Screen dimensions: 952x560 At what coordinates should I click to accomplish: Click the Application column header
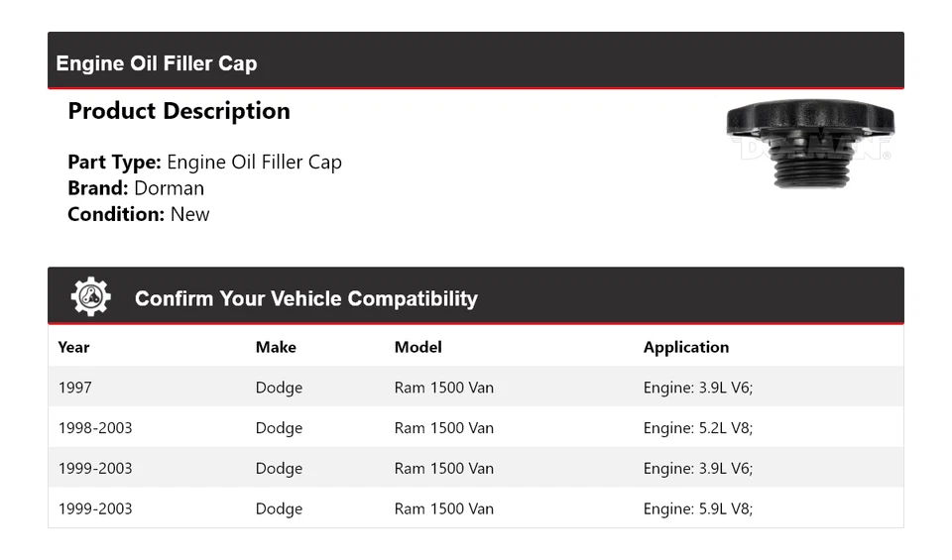tap(685, 347)
